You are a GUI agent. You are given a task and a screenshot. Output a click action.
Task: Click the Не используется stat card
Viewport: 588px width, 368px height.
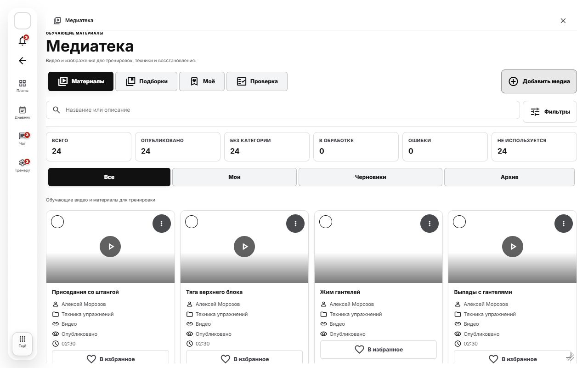[x=534, y=147]
